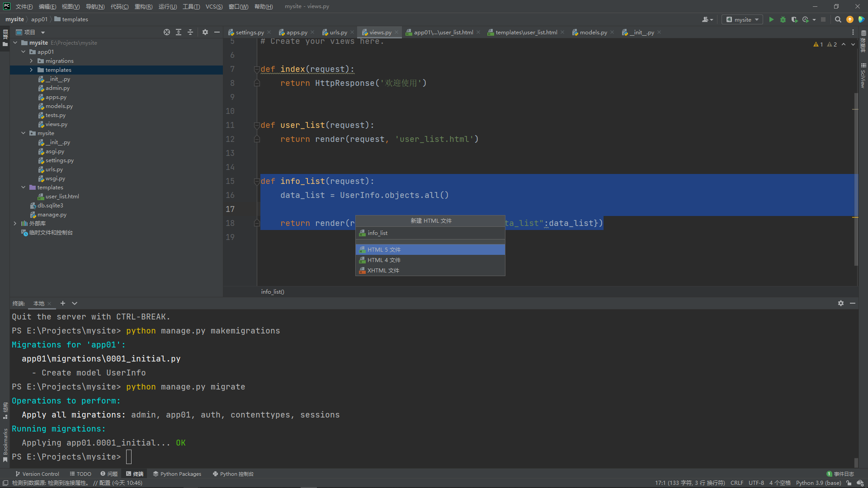Expand the migrations folder
868x488 pixels.
[31, 61]
